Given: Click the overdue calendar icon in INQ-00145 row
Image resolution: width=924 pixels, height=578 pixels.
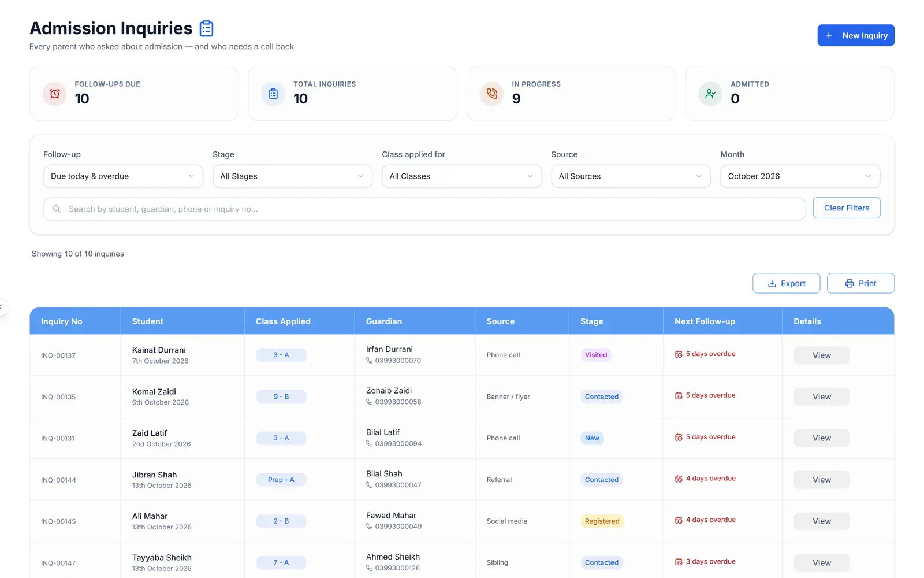Looking at the screenshot, I should pyautogui.click(x=679, y=521).
